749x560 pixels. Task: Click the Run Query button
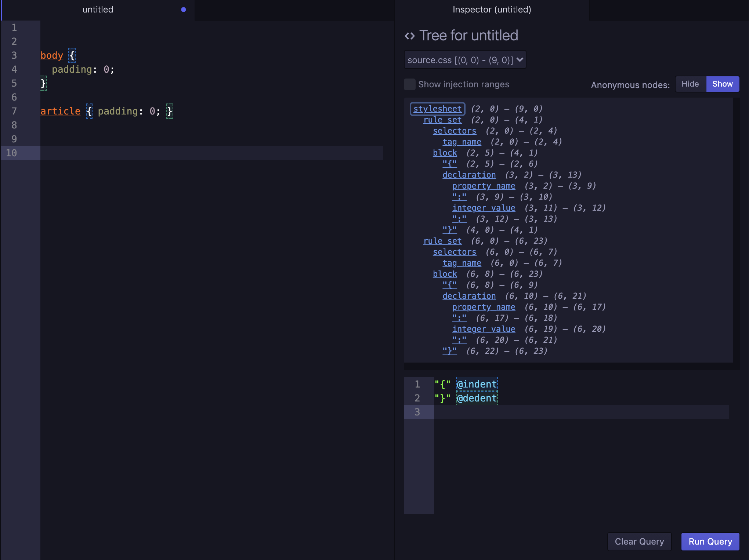click(x=710, y=542)
